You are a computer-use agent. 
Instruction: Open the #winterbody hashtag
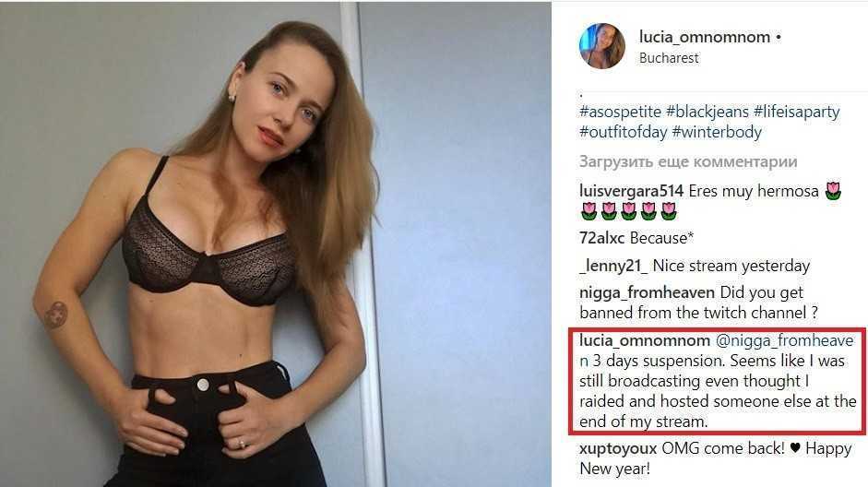[x=717, y=132]
